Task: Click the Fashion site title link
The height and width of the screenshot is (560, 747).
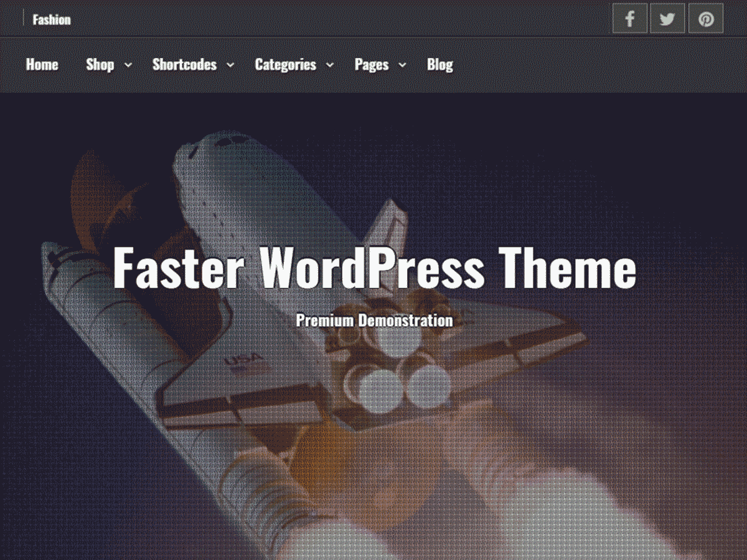Action: pos(52,19)
